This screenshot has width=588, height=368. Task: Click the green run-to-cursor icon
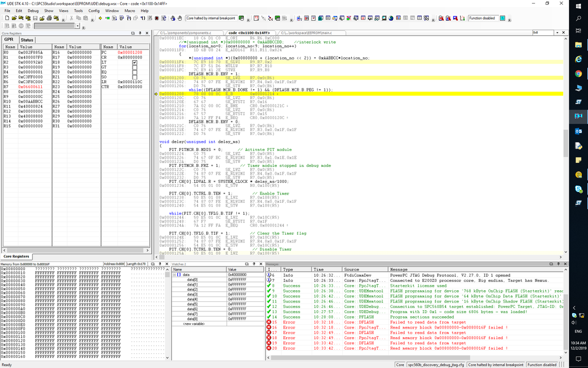point(107,18)
